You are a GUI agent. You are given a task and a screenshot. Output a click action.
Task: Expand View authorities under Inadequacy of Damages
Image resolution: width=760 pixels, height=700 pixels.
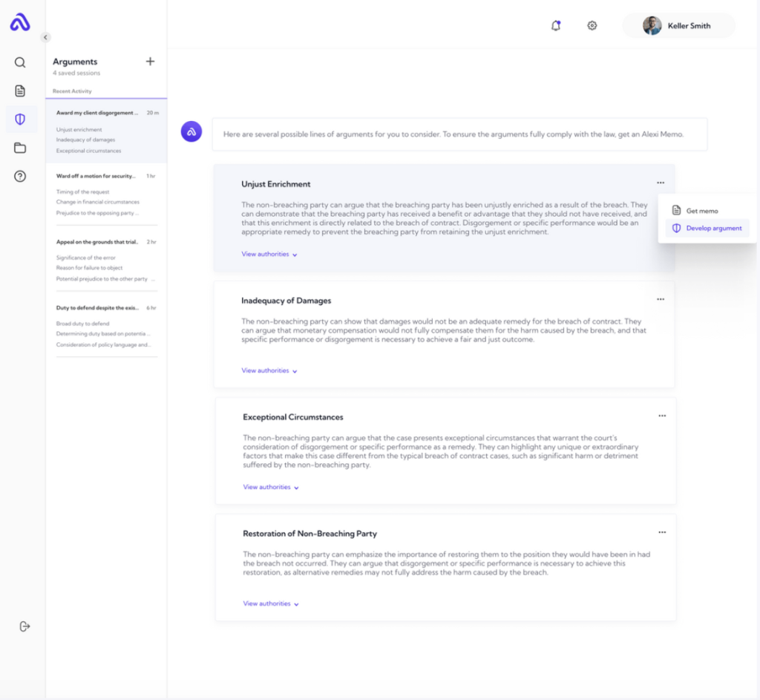269,371
